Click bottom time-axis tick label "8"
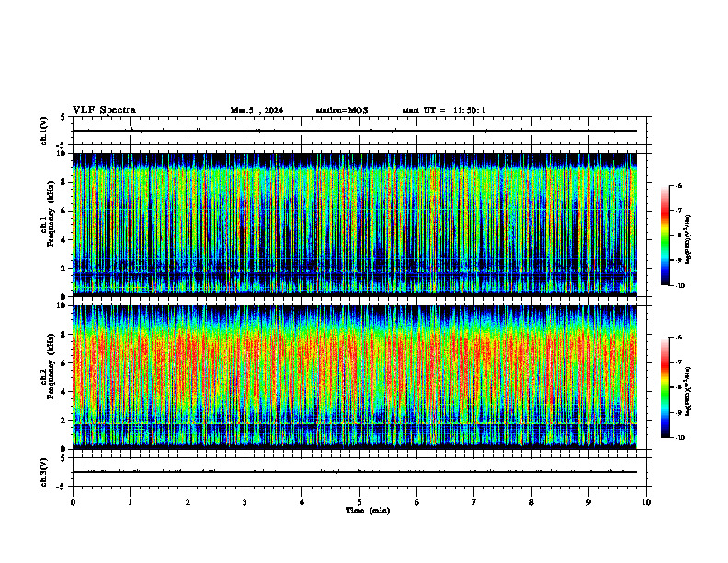Image resolution: width=728 pixels, height=563 pixels. coord(531,502)
